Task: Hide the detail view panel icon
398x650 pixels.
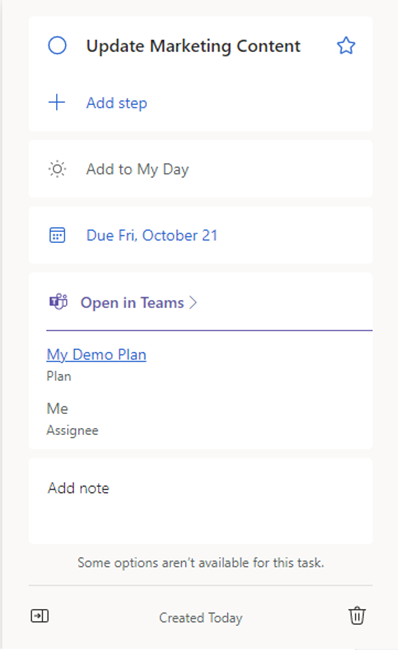Action: [40, 616]
